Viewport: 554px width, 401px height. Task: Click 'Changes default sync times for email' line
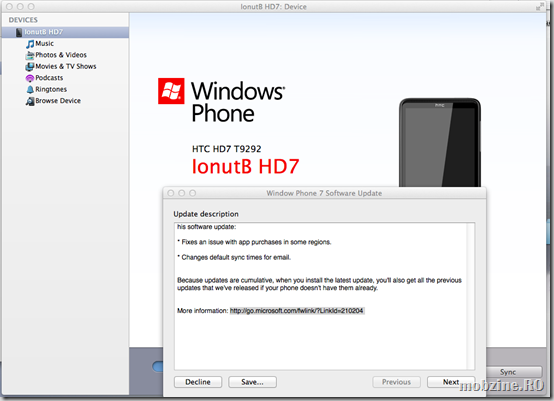pos(234,258)
